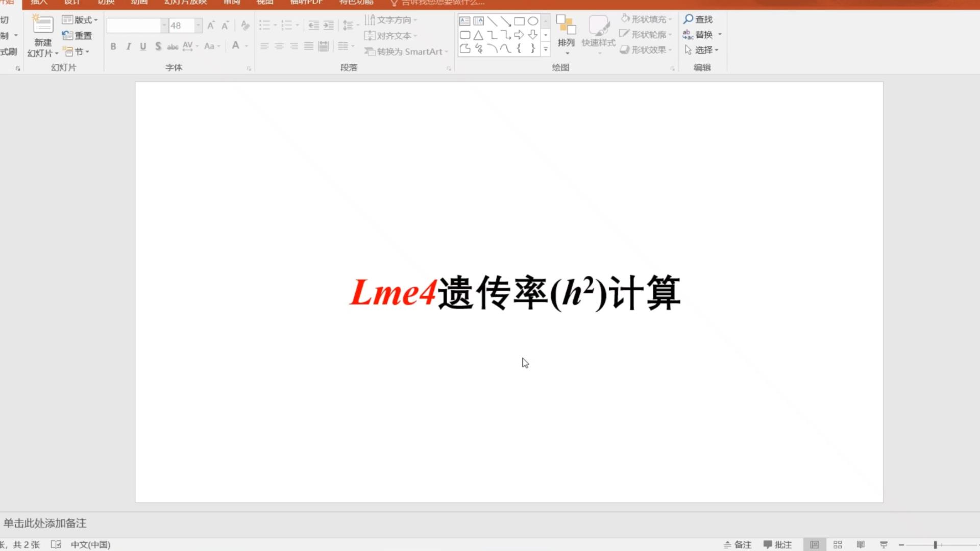Open 形状轮廓 shape outline options
Image resolution: width=980 pixels, height=551 pixels.
pyautogui.click(x=646, y=34)
